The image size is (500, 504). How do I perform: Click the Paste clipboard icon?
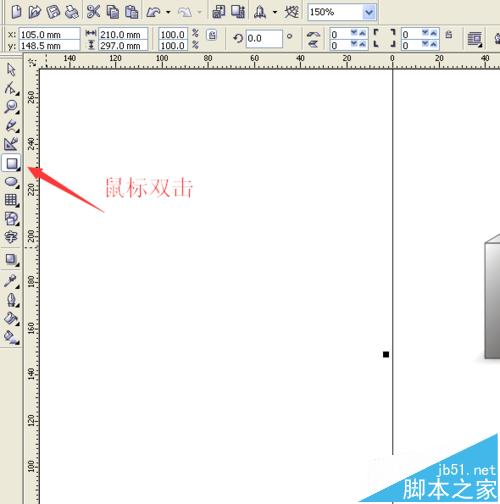pyautogui.click(x=131, y=12)
